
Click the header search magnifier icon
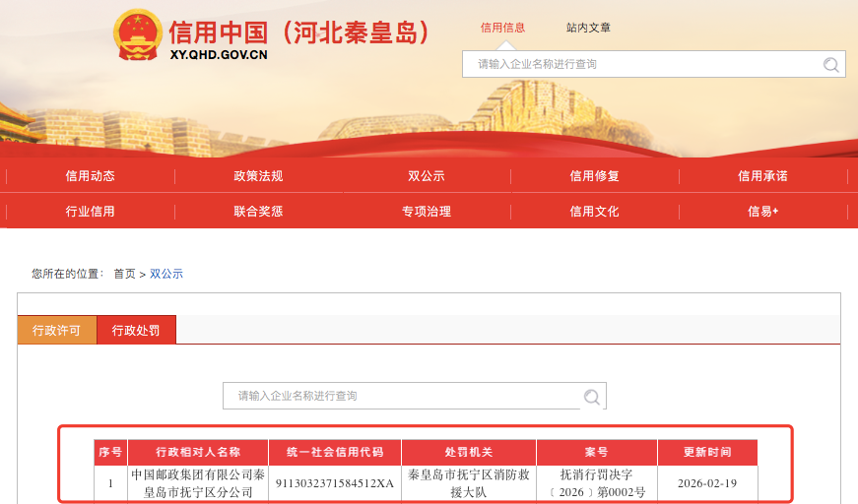pyautogui.click(x=831, y=65)
